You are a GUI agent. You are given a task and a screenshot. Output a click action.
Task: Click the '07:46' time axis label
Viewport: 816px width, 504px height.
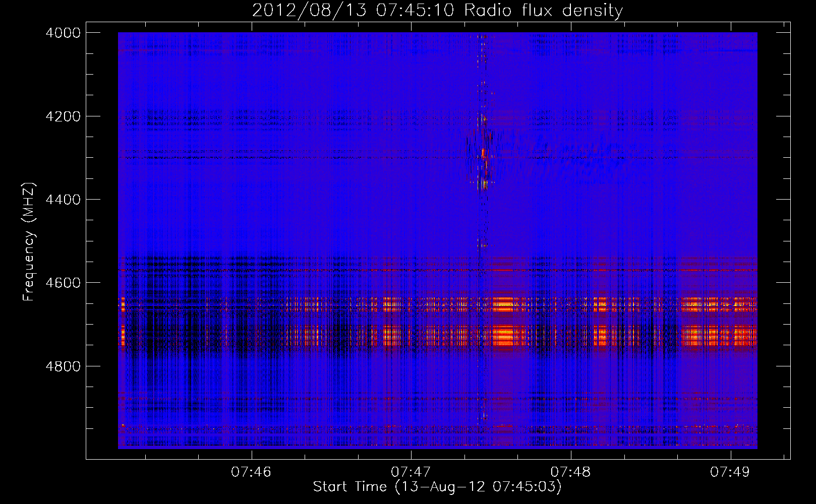click(251, 472)
